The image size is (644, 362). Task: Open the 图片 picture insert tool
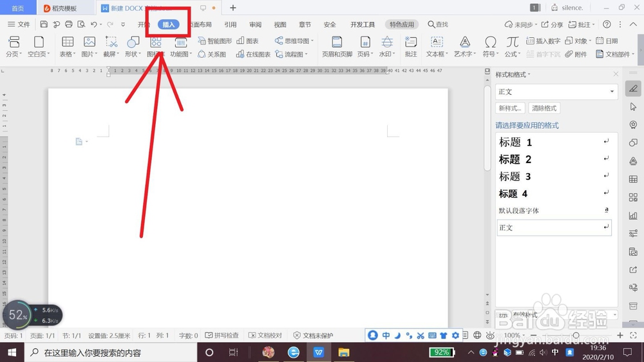tap(89, 46)
